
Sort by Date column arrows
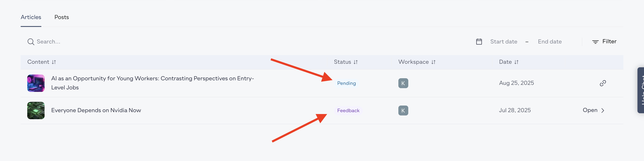[x=516, y=62]
